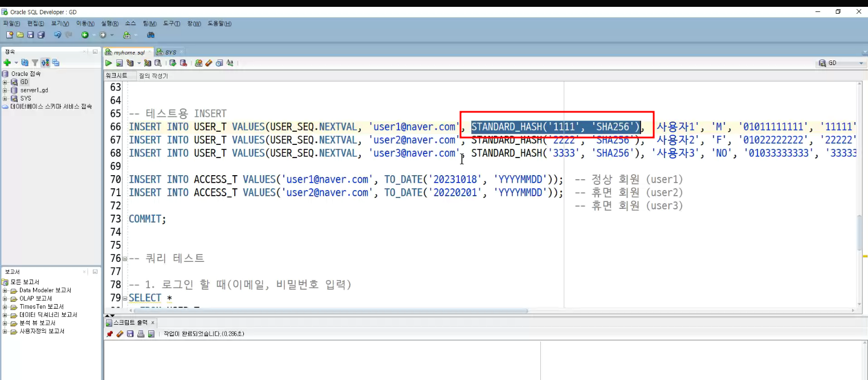Image resolution: width=868 pixels, height=380 pixels.
Task: Open the 편집(E) menu
Action: [35, 23]
